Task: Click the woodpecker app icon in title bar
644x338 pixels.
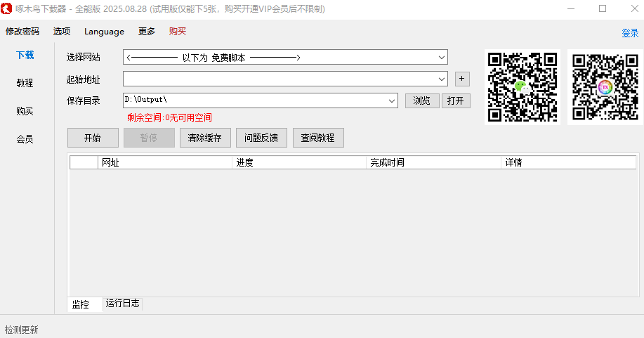Action: 8,9
